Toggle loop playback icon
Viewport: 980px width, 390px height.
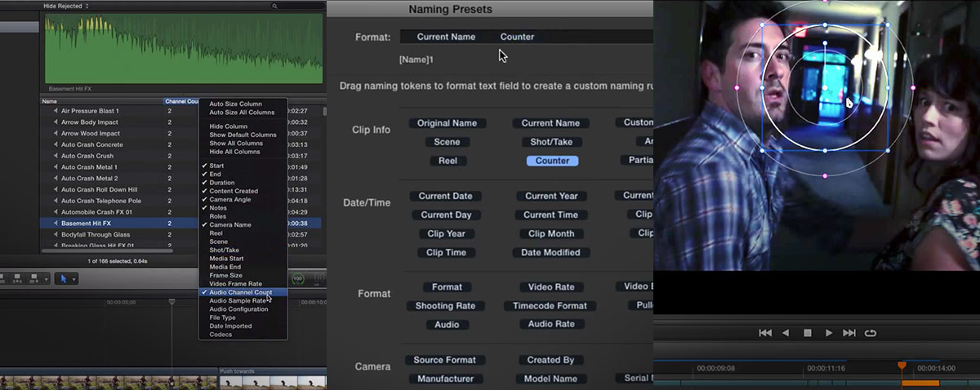[x=871, y=333]
